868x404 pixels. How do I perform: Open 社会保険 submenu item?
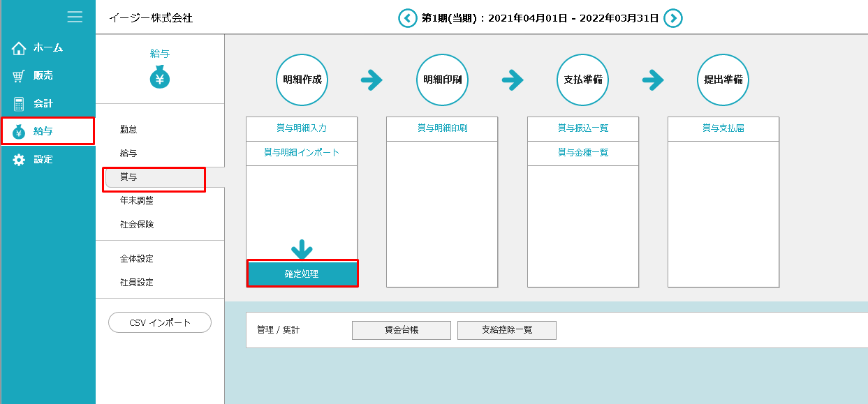coord(137,225)
